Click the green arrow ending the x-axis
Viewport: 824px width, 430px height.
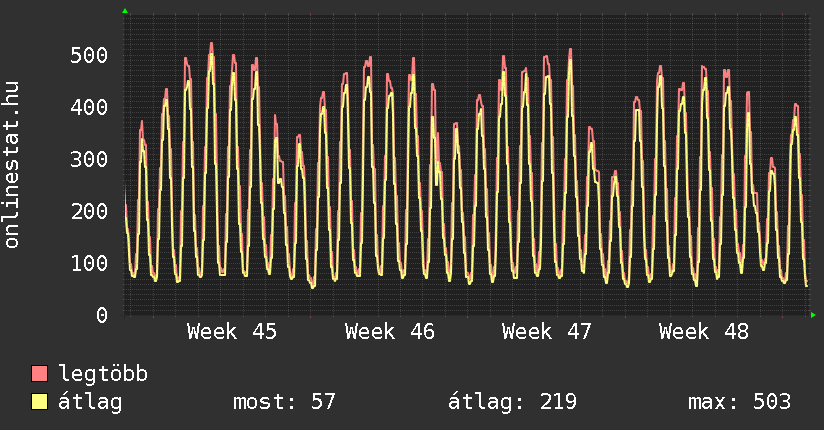tap(814, 315)
